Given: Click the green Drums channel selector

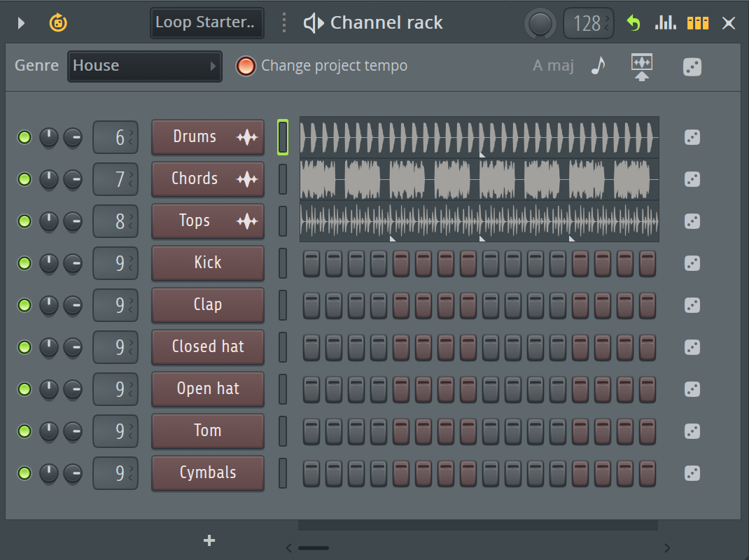Looking at the screenshot, I should 283,137.
